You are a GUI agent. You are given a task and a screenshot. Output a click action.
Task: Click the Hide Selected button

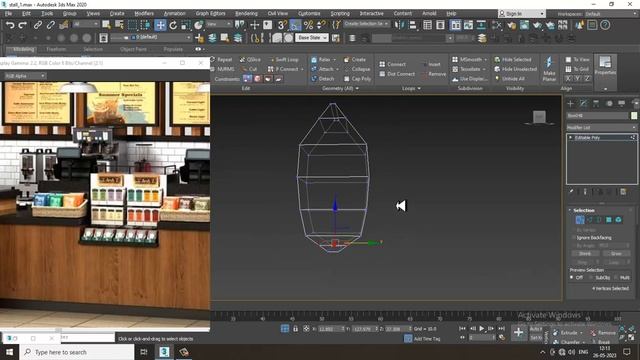513,60
